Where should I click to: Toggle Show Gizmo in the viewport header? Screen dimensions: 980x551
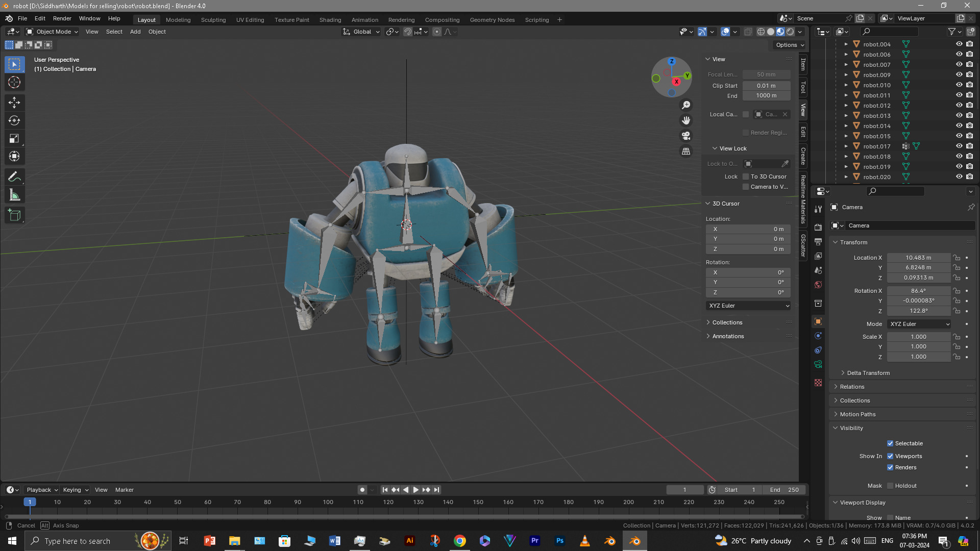(702, 32)
